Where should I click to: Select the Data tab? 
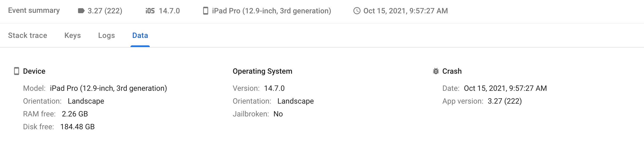click(x=140, y=35)
